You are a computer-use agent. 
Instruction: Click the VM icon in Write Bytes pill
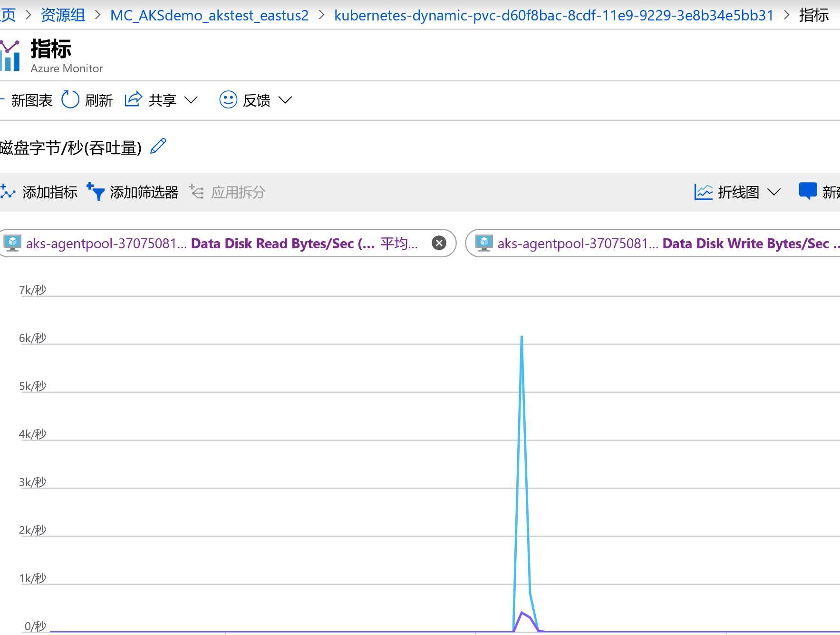[484, 243]
